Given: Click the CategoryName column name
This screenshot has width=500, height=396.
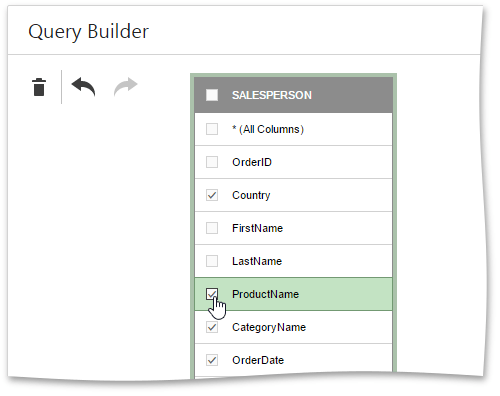Looking at the screenshot, I should 269,327.
